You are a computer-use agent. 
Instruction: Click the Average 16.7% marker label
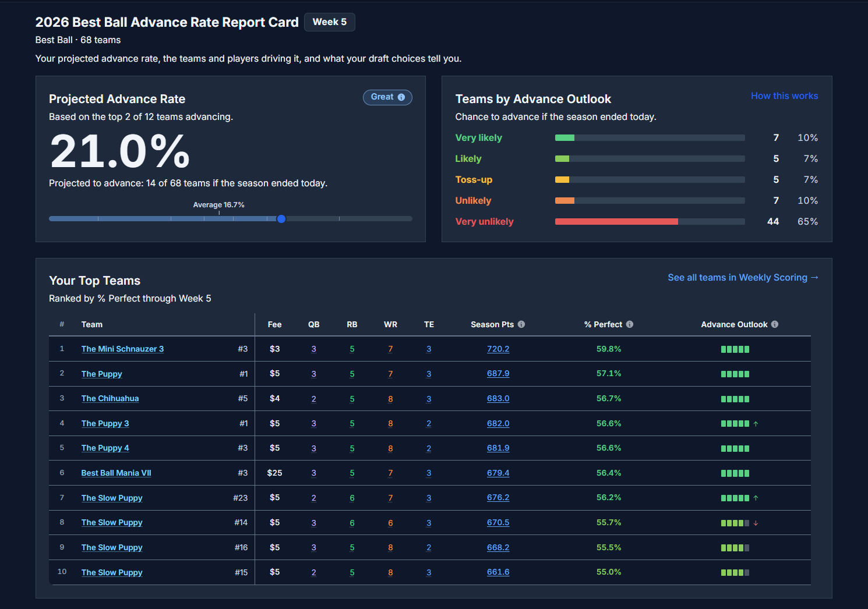[x=218, y=205]
